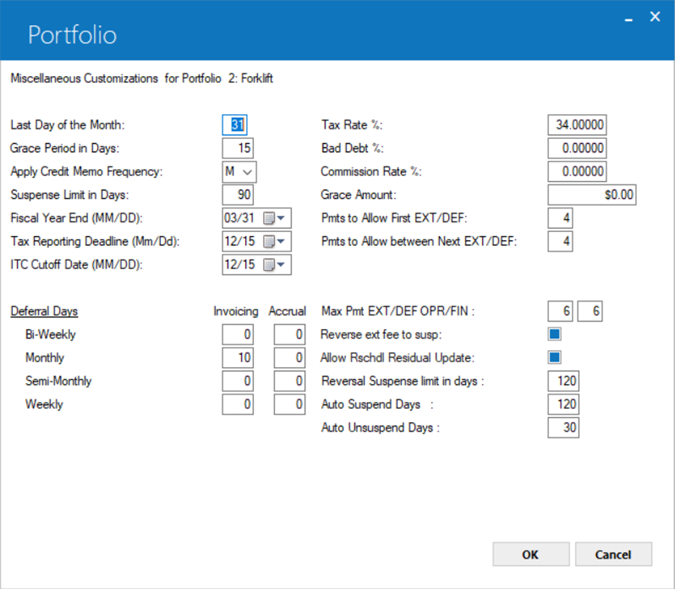Click the Grace Amount field
The height and width of the screenshot is (589, 675).
592,195
